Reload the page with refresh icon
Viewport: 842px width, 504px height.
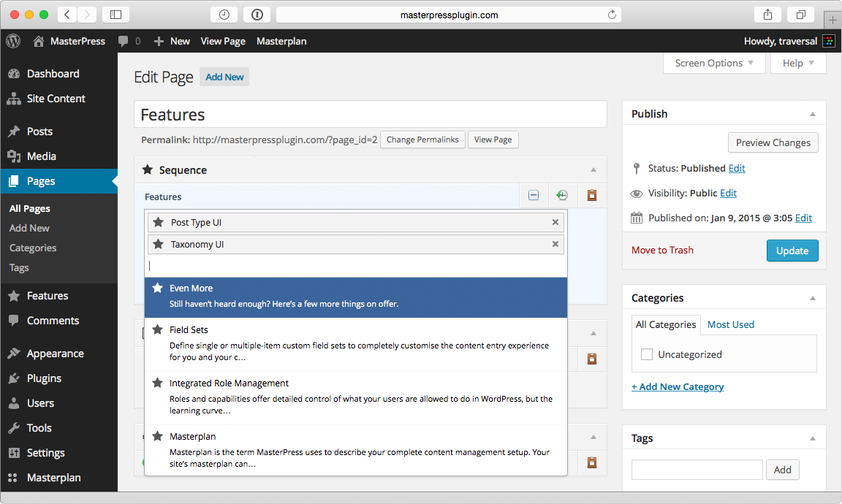[612, 15]
